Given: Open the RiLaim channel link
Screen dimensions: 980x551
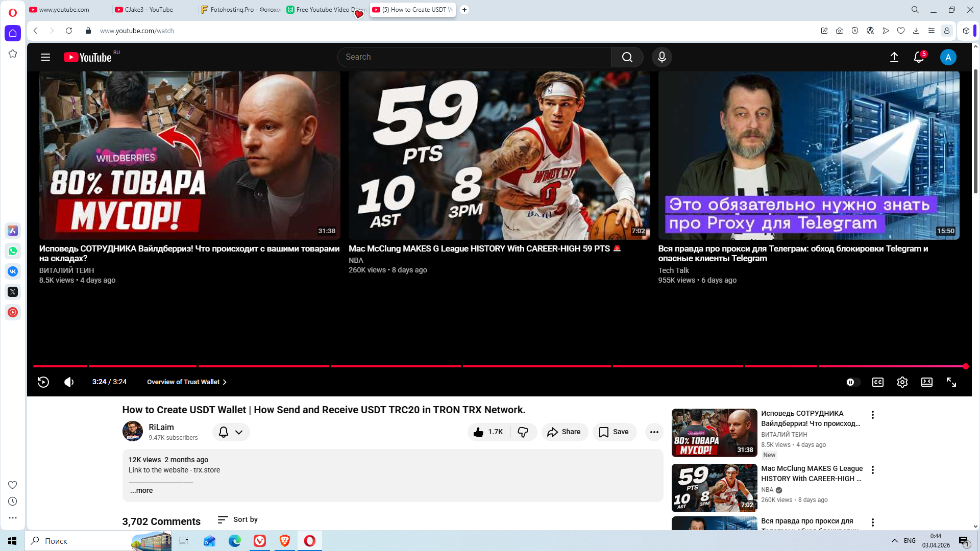Looking at the screenshot, I should click(x=161, y=427).
